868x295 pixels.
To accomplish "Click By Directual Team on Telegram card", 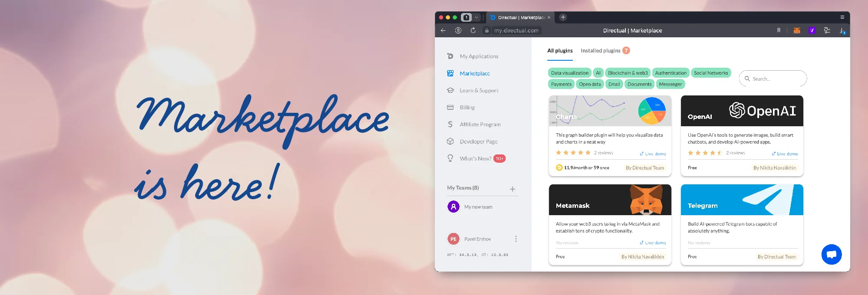I will click(x=777, y=257).
